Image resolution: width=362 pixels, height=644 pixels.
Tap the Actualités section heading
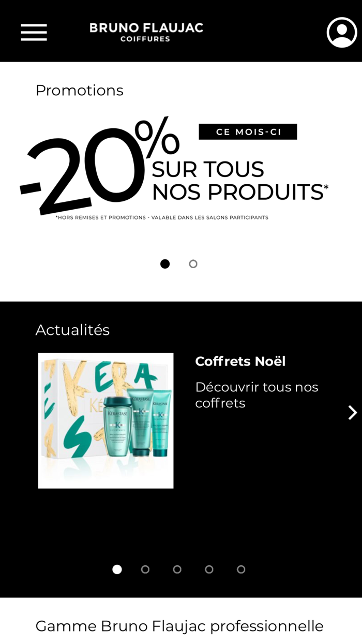[x=73, y=330]
